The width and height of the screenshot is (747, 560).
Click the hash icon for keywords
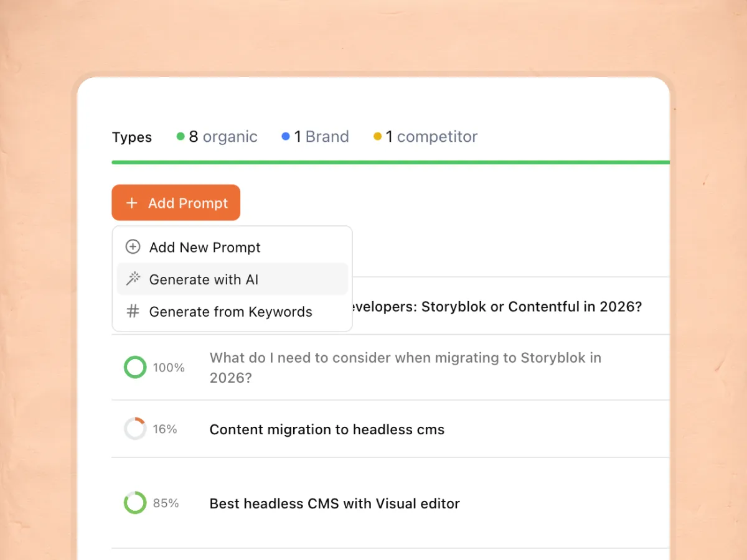click(x=133, y=312)
